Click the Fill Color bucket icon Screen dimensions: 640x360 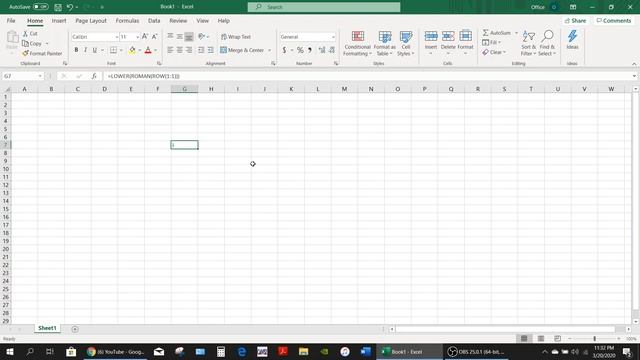click(132, 50)
